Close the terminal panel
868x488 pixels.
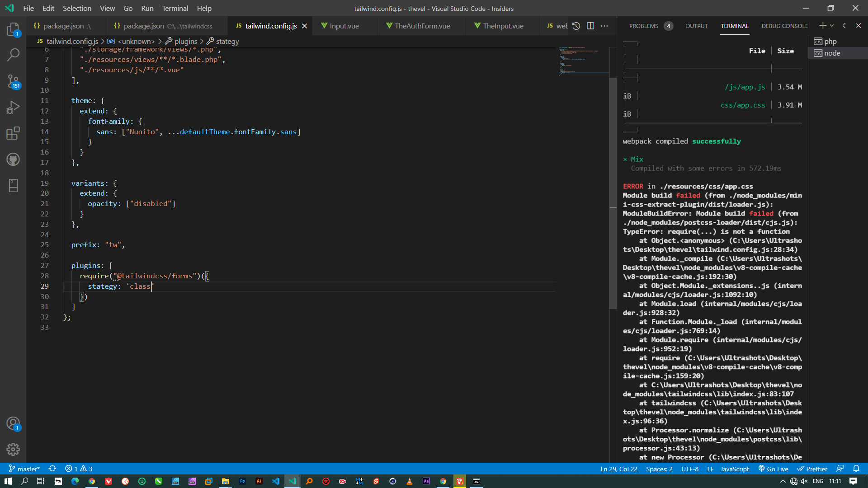(858, 26)
